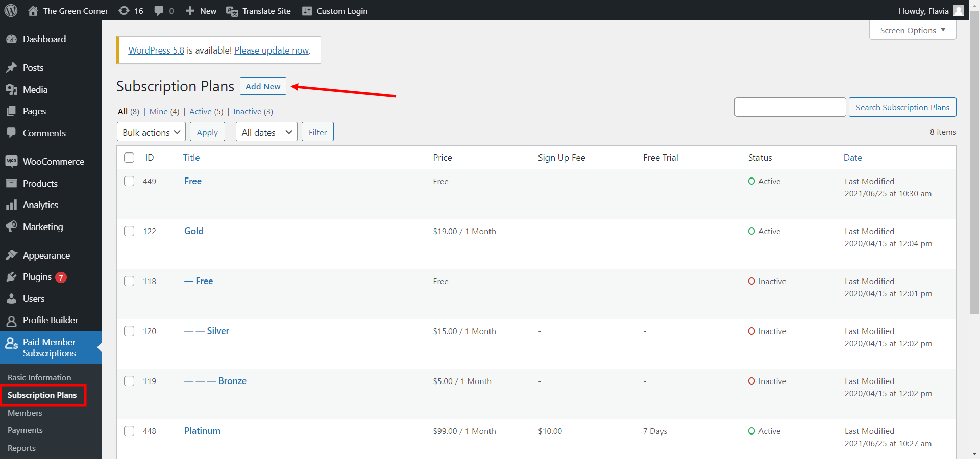Open the comments bubble icon in top bar
The width and height of the screenshot is (980, 459).
159,11
